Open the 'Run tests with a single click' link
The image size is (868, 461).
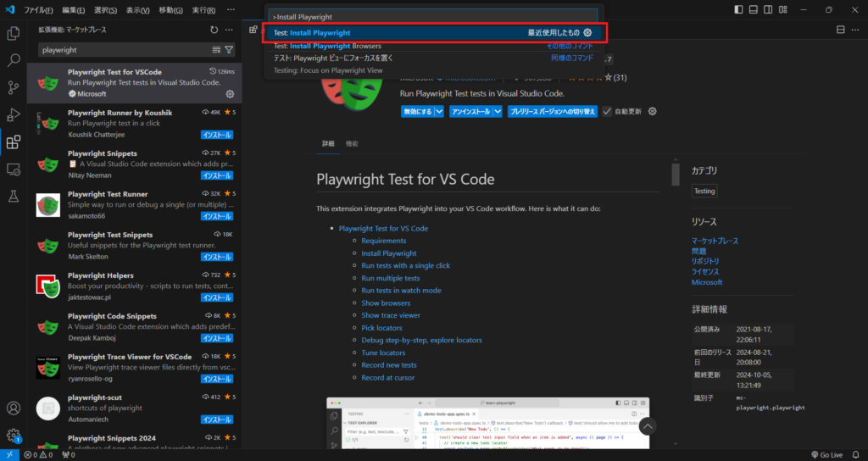(405, 265)
